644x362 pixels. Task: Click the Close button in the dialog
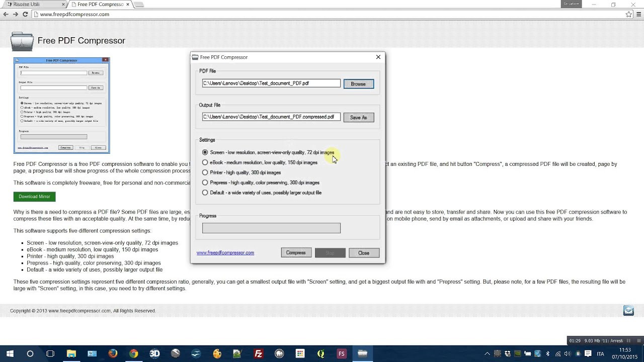(364, 253)
